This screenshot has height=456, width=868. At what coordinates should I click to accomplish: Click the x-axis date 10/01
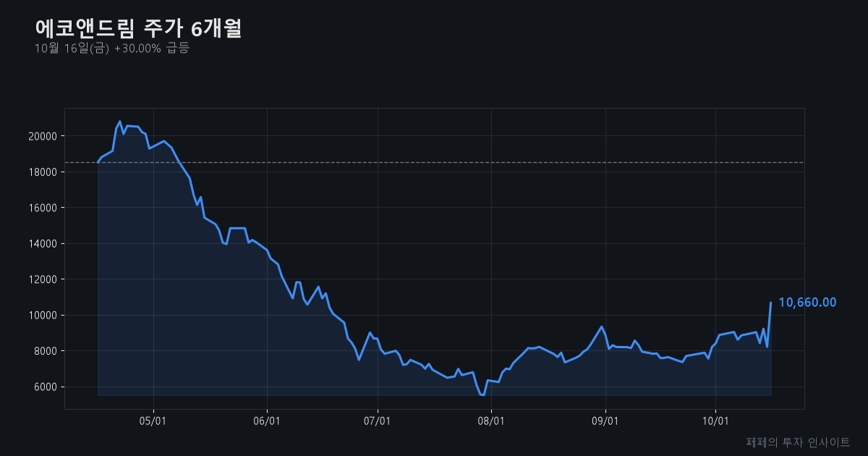click(715, 421)
